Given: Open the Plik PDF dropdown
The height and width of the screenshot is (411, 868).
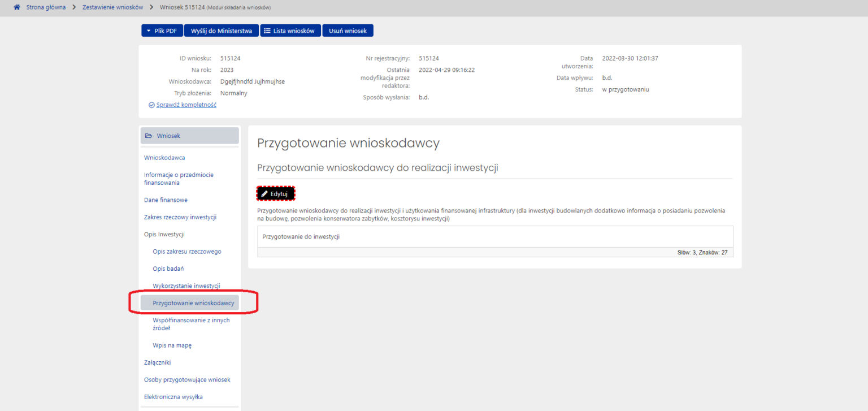Looking at the screenshot, I should tap(162, 31).
